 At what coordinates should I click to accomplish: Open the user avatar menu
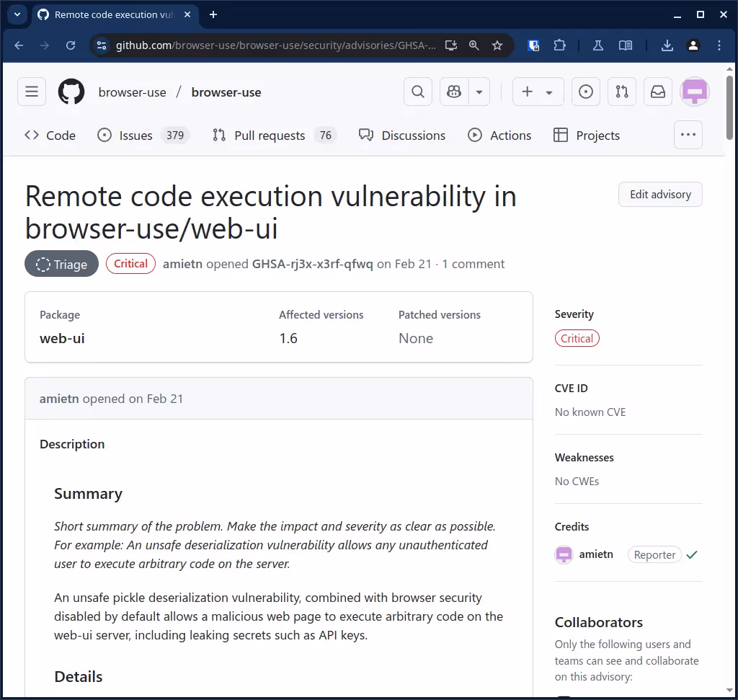pos(695,92)
